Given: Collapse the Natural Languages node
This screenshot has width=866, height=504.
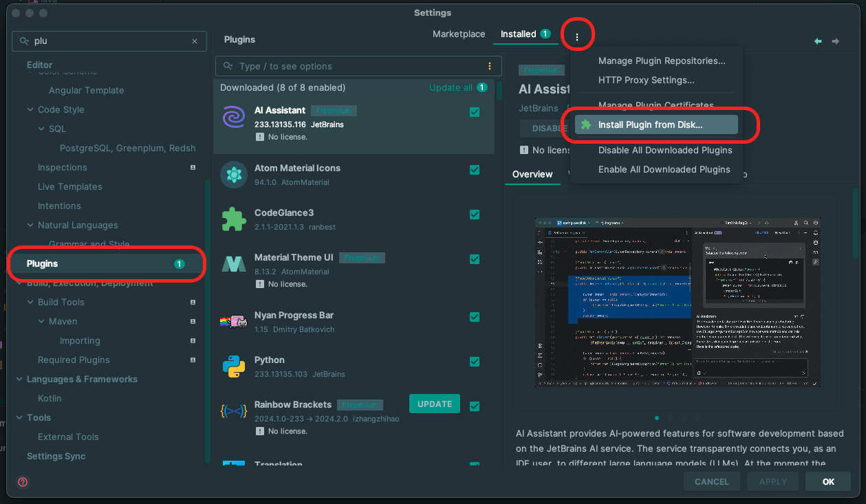Looking at the screenshot, I should (x=30, y=225).
